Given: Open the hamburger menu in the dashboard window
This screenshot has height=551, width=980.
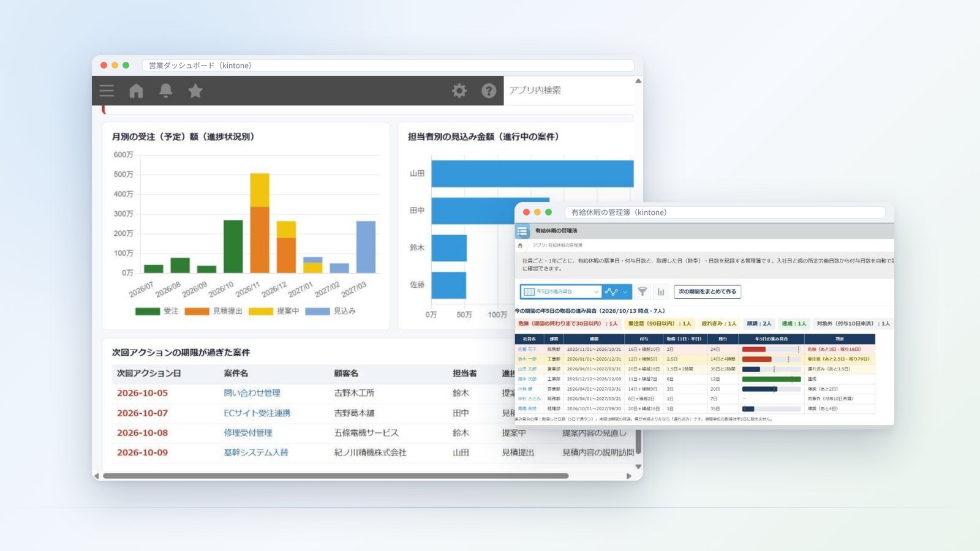Looking at the screenshot, I should click(x=107, y=91).
